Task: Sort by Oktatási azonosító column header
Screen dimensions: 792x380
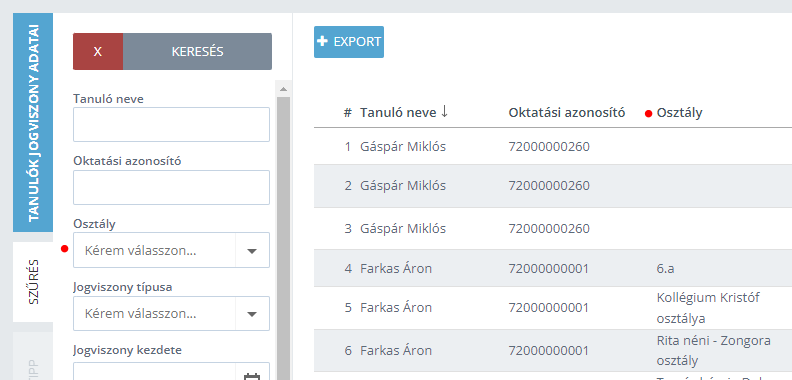Action: [x=567, y=113]
